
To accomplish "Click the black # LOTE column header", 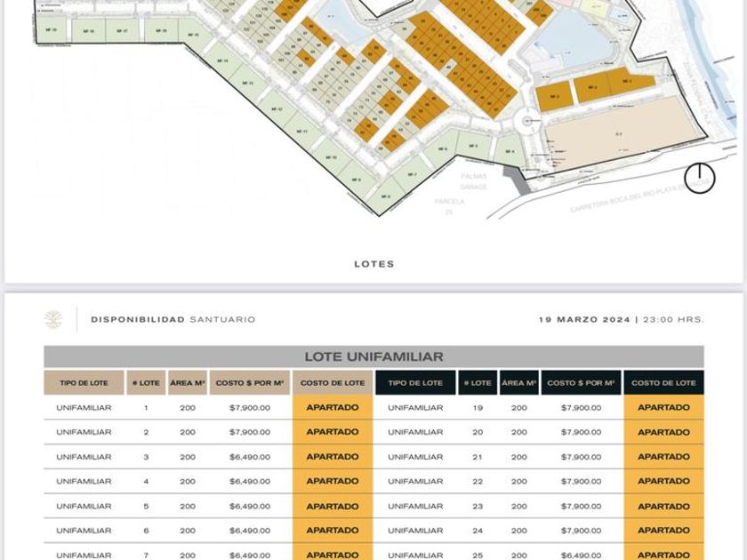I will (x=478, y=383).
